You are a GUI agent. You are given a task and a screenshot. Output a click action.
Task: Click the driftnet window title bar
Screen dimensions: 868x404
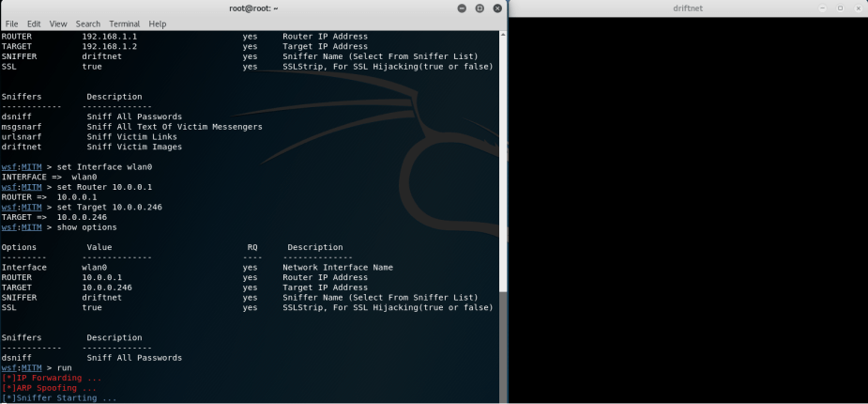687,8
